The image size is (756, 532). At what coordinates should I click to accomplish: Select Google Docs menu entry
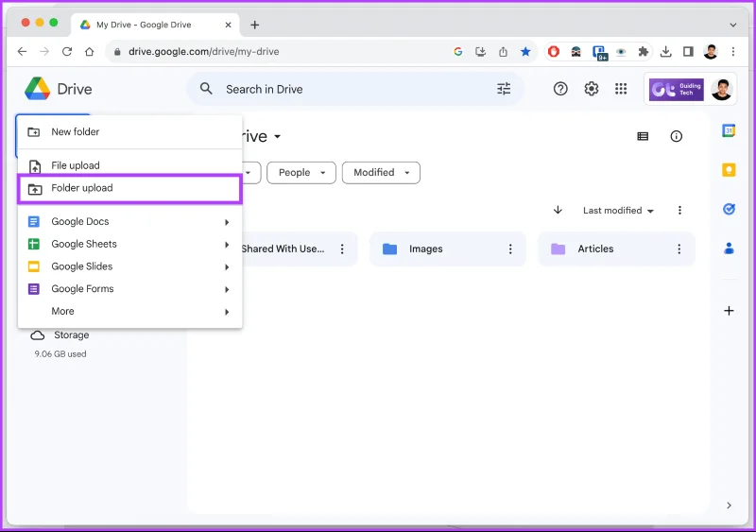coord(129,221)
